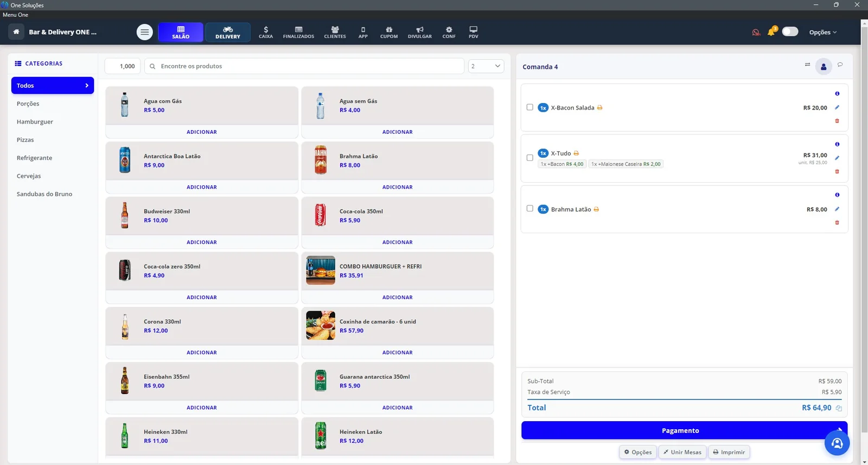This screenshot has width=868, height=465.
Task: Check the X-Bacon Salada checkbox
Action: 530,107
